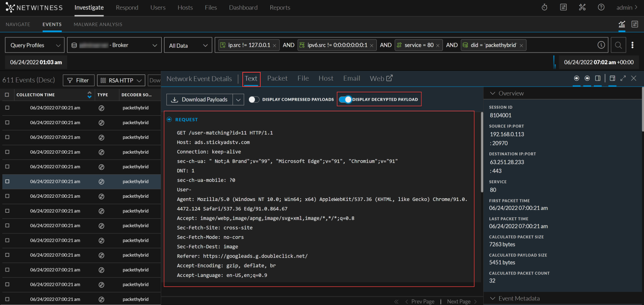
Task: Select the events timeline chart icon
Action: pos(622,24)
